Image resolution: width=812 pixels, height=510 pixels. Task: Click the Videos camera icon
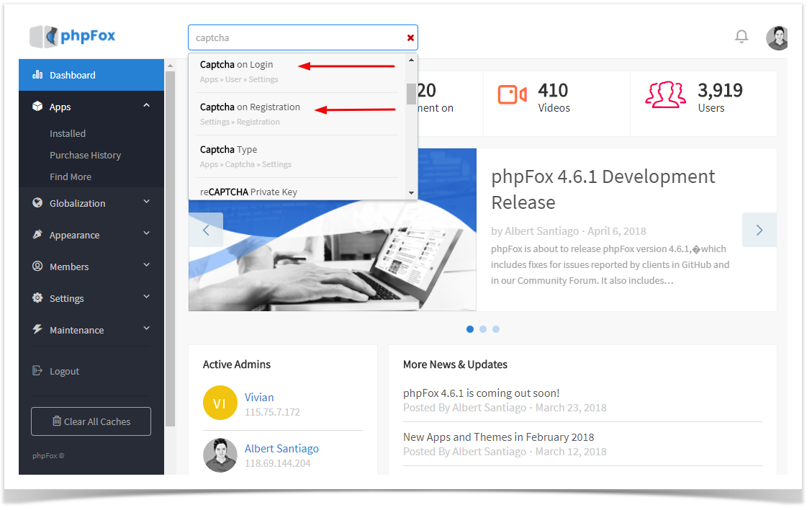tap(512, 95)
